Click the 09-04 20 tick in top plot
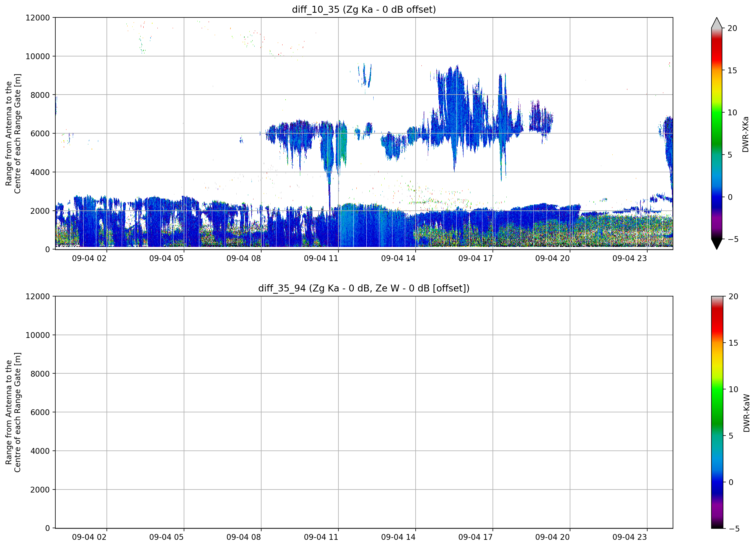 (x=552, y=258)
